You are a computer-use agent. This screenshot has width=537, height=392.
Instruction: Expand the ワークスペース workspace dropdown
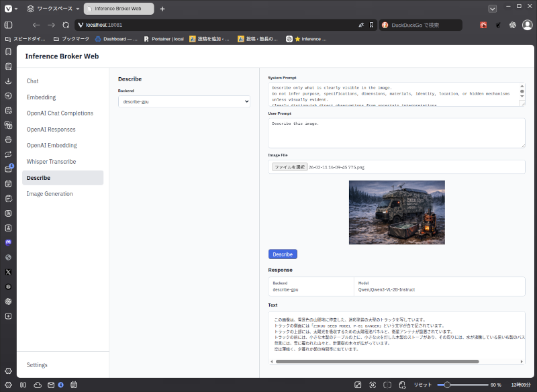click(x=54, y=9)
